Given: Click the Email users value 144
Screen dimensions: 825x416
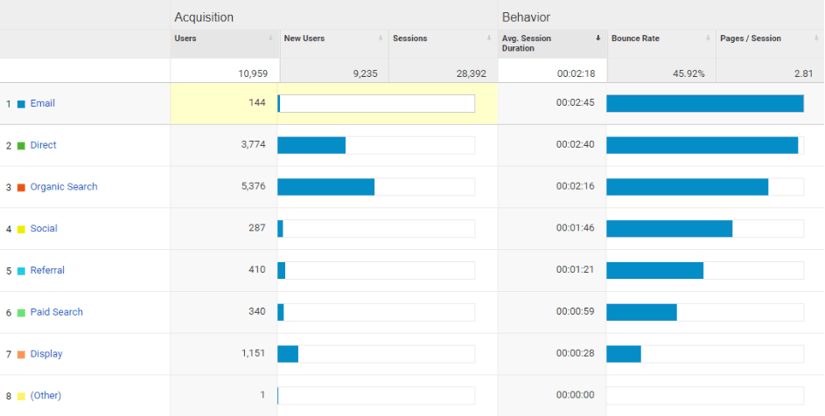Looking at the screenshot, I should click(257, 103).
